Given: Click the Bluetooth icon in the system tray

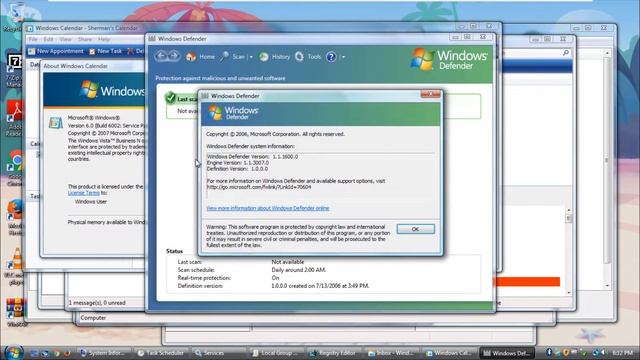Looking at the screenshot, I should click(549, 352).
